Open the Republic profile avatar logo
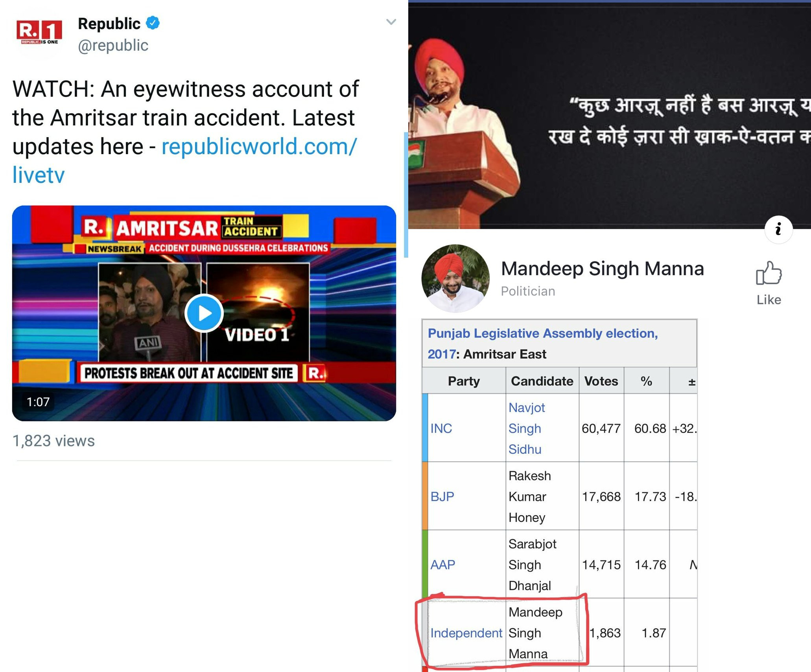 pyautogui.click(x=39, y=33)
